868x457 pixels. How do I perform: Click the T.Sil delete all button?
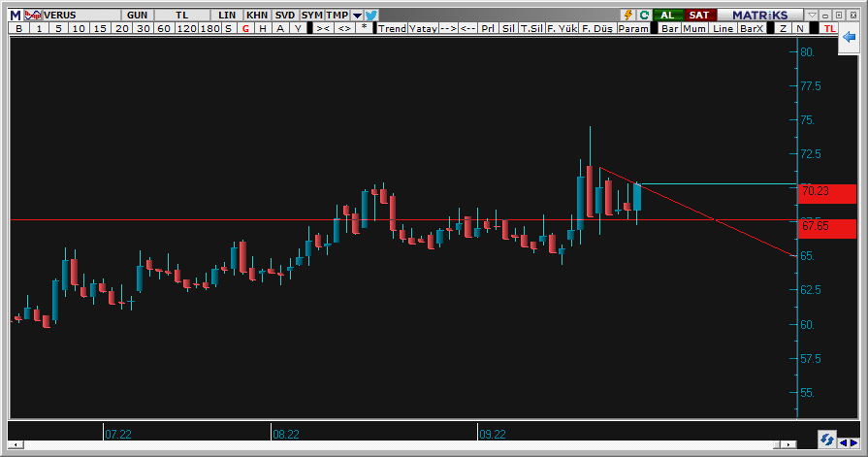pos(531,28)
